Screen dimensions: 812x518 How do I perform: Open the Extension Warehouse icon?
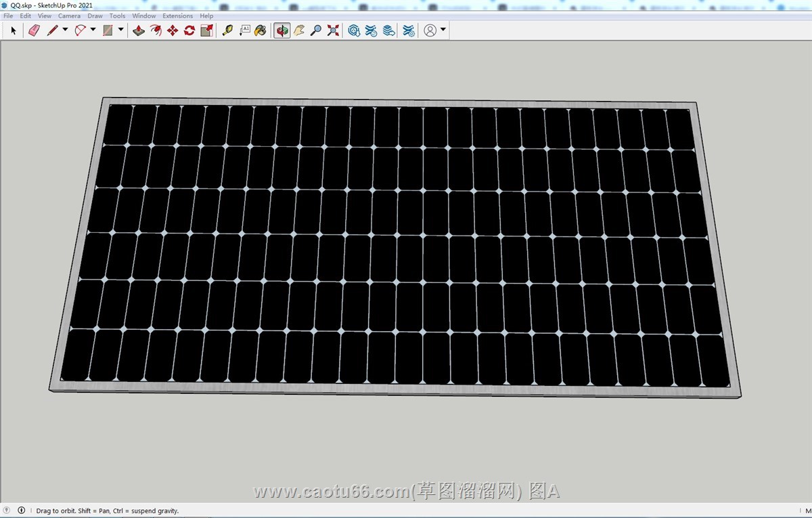pyautogui.click(x=371, y=30)
